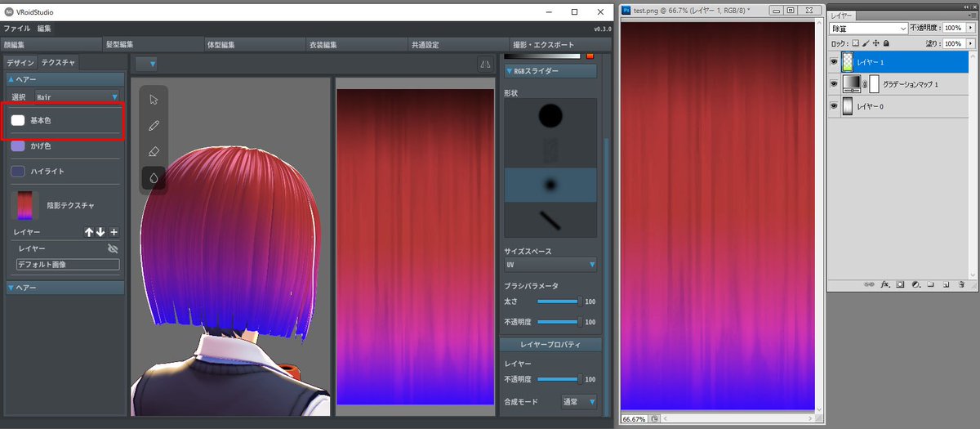
Task: Switch to 共通設定 tab
Action: point(458,44)
